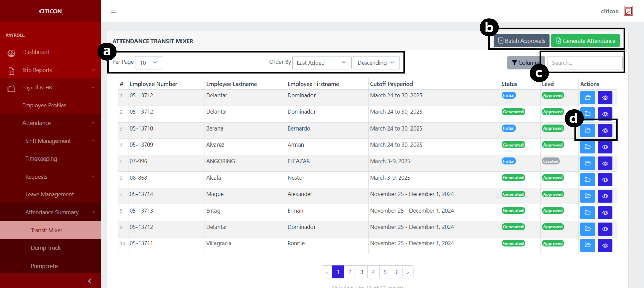This screenshot has width=644, height=288.
Task: Click Generate Attendance button
Action: coord(585,41)
